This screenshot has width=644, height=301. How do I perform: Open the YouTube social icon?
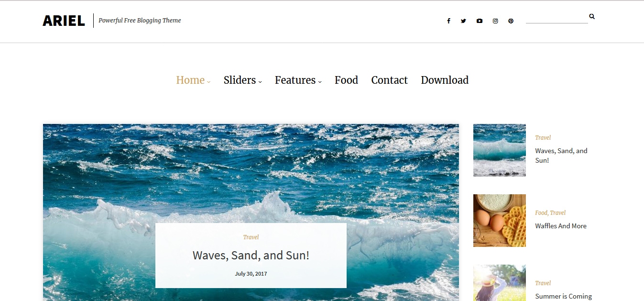point(480,21)
